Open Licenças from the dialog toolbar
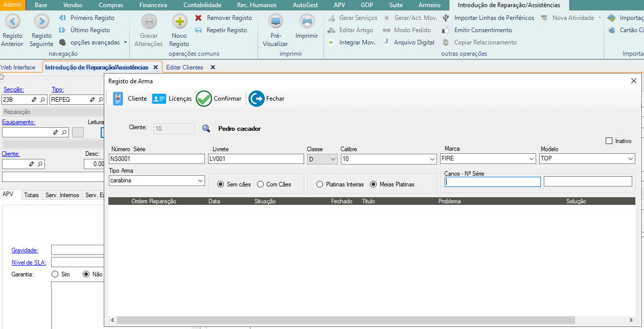This screenshot has width=644, height=329. coord(159,99)
